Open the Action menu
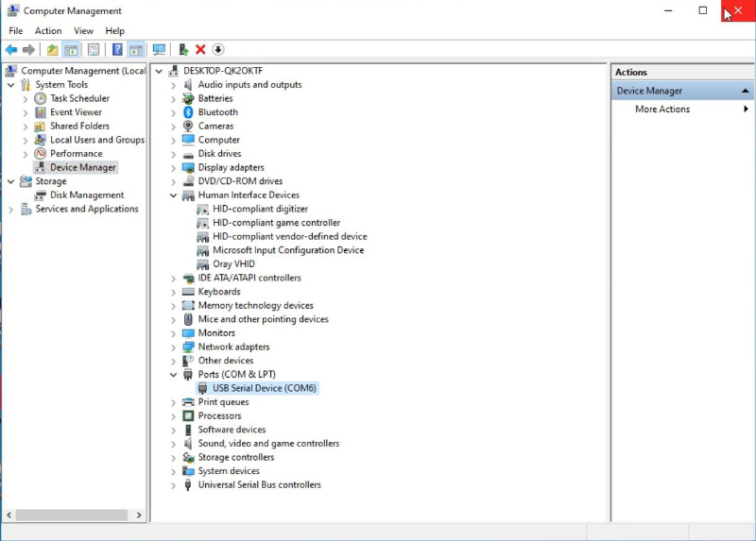This screenshot has height=541, width=756. tap(48, 31)
